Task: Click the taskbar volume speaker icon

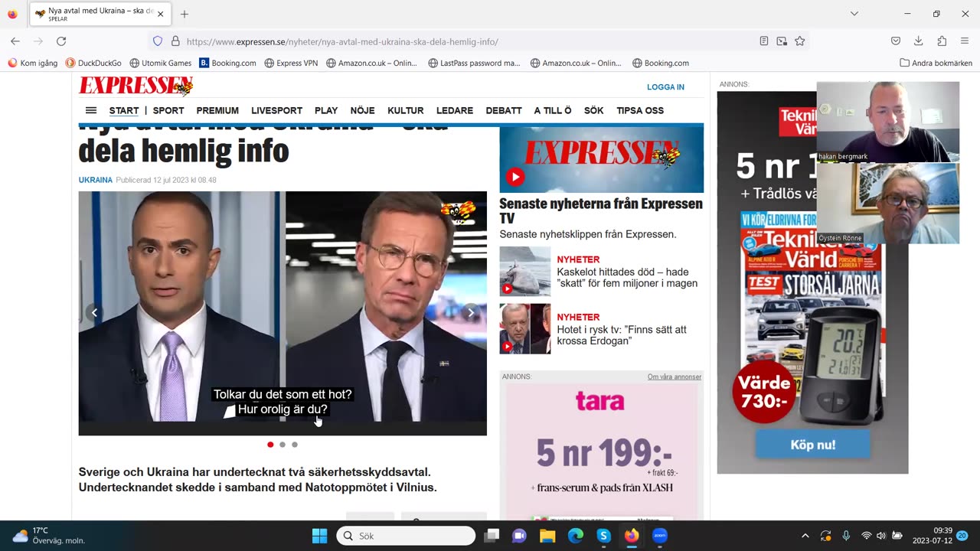Action: coord(881,536)
